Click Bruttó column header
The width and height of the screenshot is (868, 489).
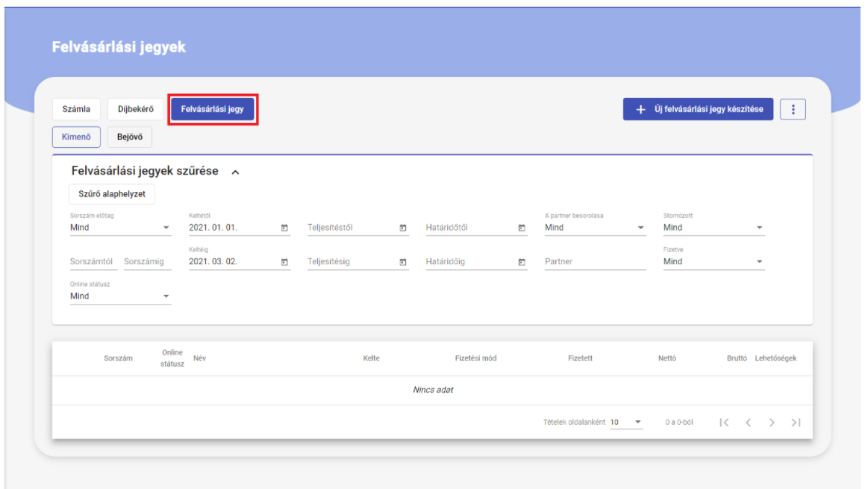pos(737,358)
